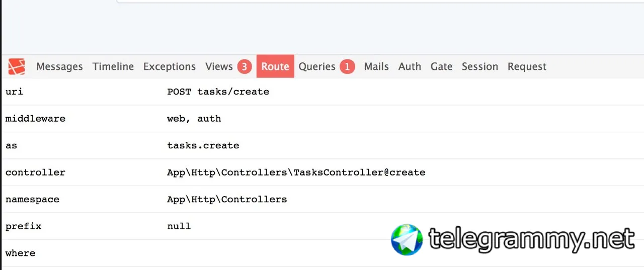Click the Queries count badge showing 1
Screen dimensions: 644x270
click(x=347, y=66)
